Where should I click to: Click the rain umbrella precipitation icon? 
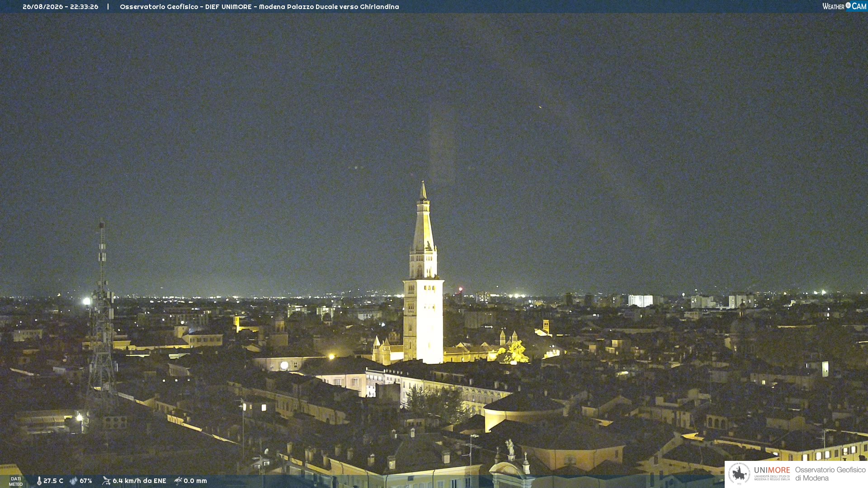(178, 481)
